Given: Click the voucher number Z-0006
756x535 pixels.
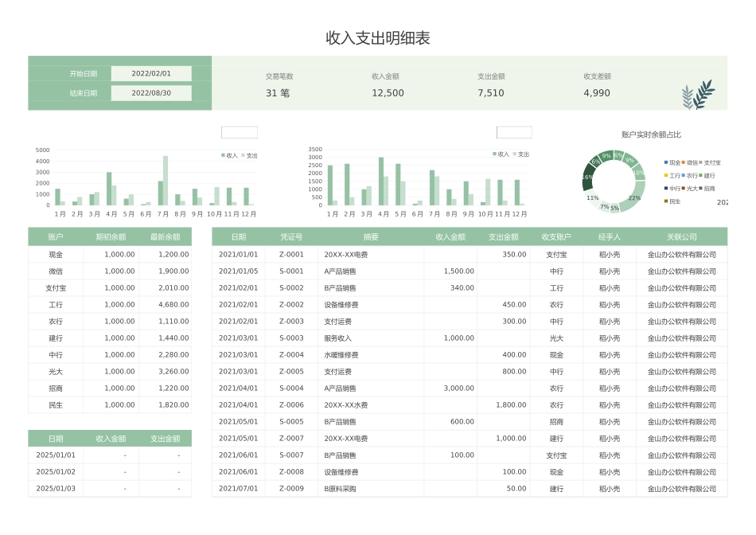Looking at the screenshot, I should point(291,405).
